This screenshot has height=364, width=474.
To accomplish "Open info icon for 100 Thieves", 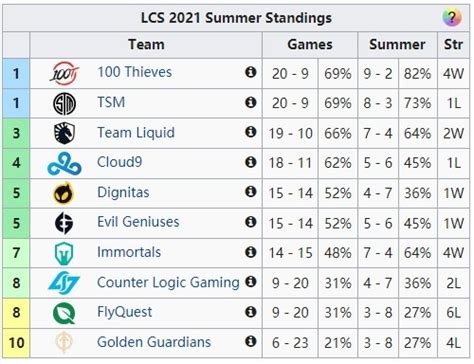I will [x=251, y=72].
